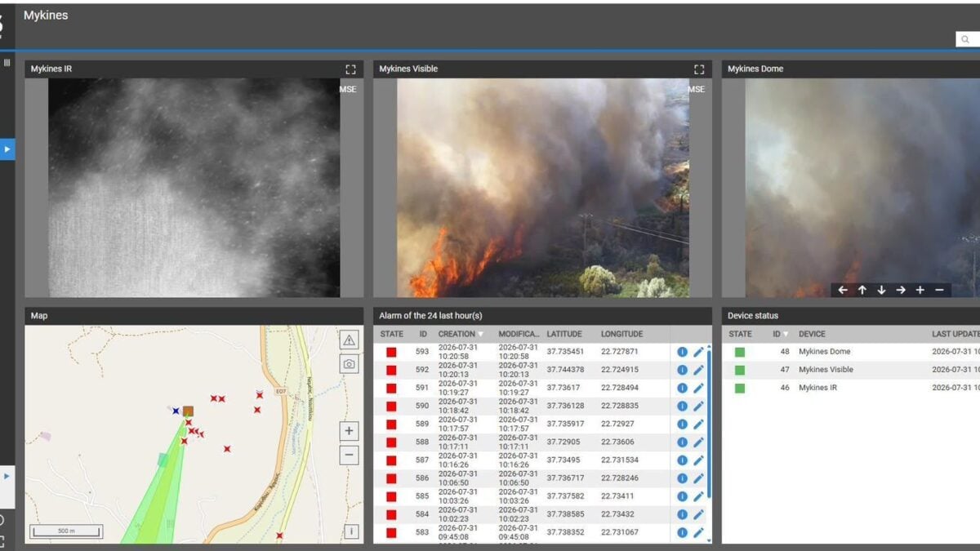Expand the lower sidebar arrow
The height and width of the screenshot is (551, 980).
point(7,476)
